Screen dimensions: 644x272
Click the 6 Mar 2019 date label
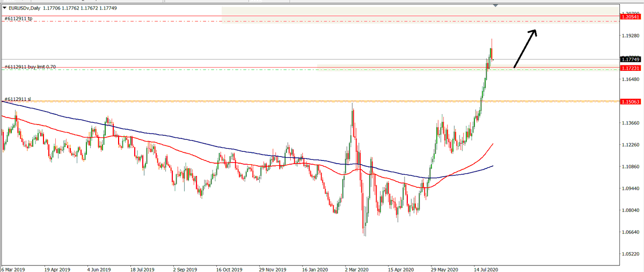click(x=13, y=269)
